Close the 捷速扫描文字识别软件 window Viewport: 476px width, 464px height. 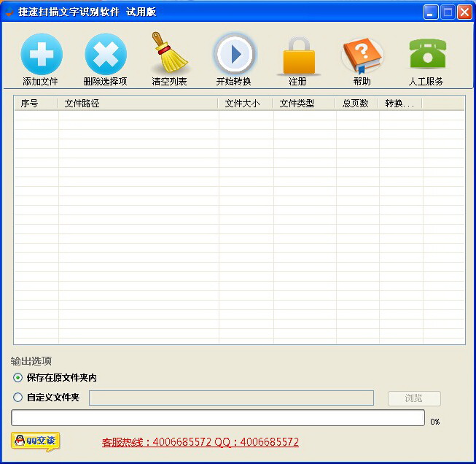click(464, 12)
